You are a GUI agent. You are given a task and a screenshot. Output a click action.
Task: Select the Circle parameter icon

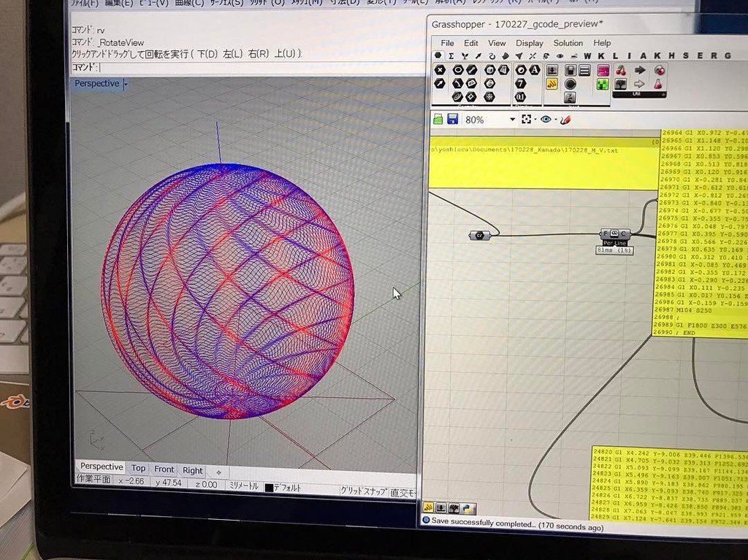point(458,70)
